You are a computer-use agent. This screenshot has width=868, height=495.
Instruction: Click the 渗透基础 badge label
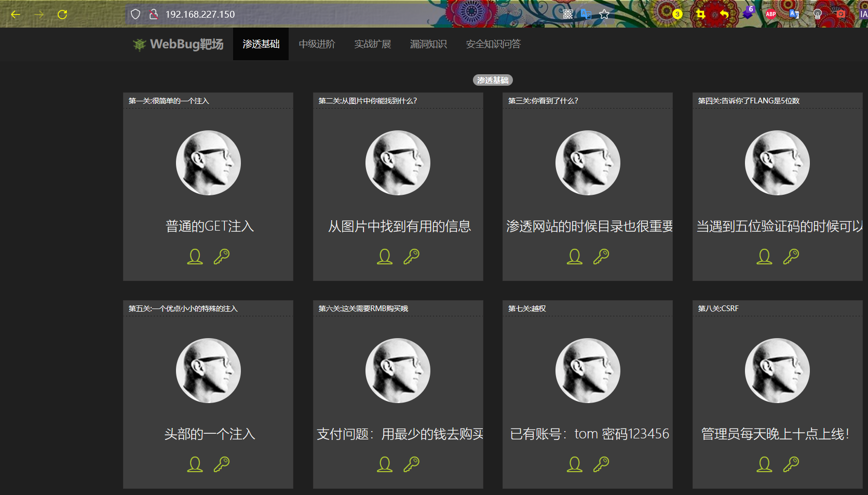point(493,80)
